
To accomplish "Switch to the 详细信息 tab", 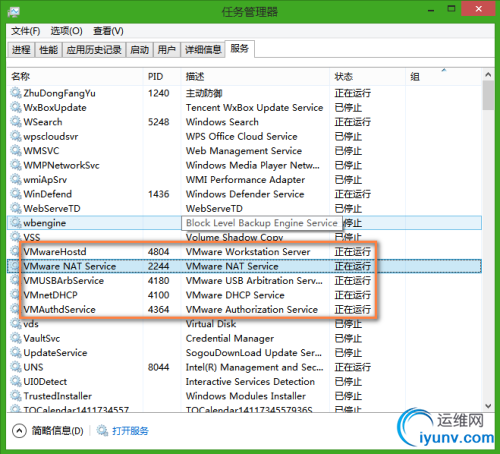I will (x=203, y=50).
